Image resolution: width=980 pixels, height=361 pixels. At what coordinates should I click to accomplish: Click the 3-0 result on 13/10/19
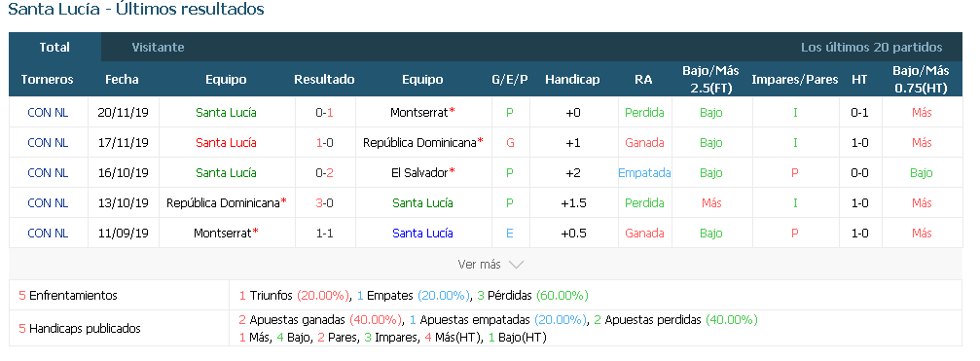[324, 202]
